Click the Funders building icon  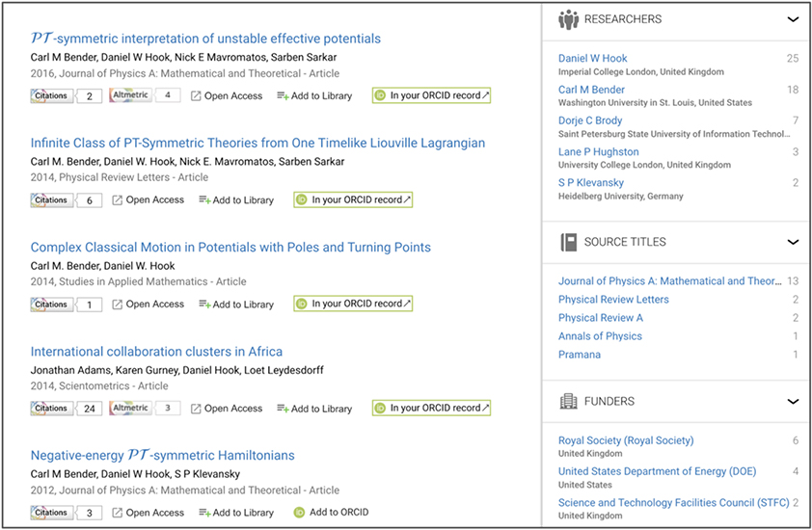[x=568, y=401]
